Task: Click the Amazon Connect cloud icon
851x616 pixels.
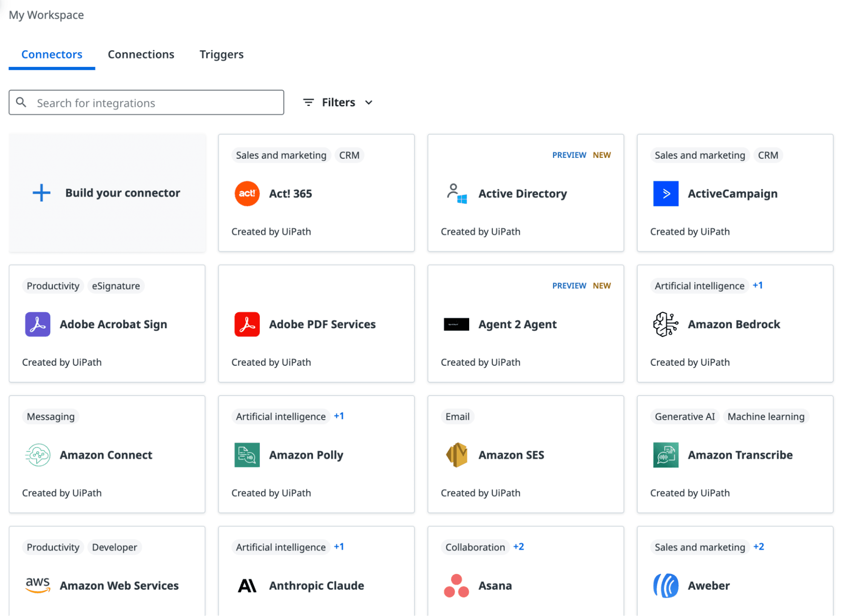Action: click(x=37, y=455)
